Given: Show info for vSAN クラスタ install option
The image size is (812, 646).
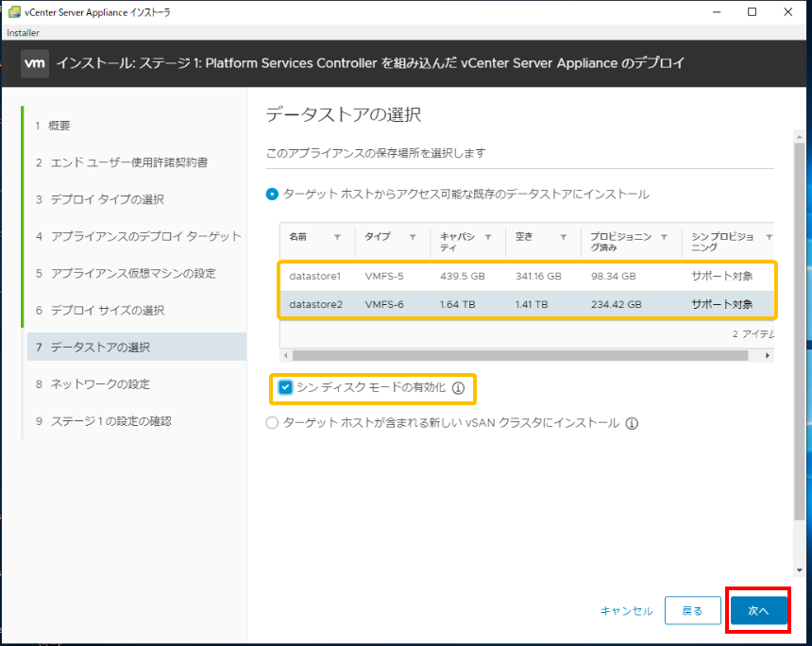Looking at the screenshot, I should [632, 424].
